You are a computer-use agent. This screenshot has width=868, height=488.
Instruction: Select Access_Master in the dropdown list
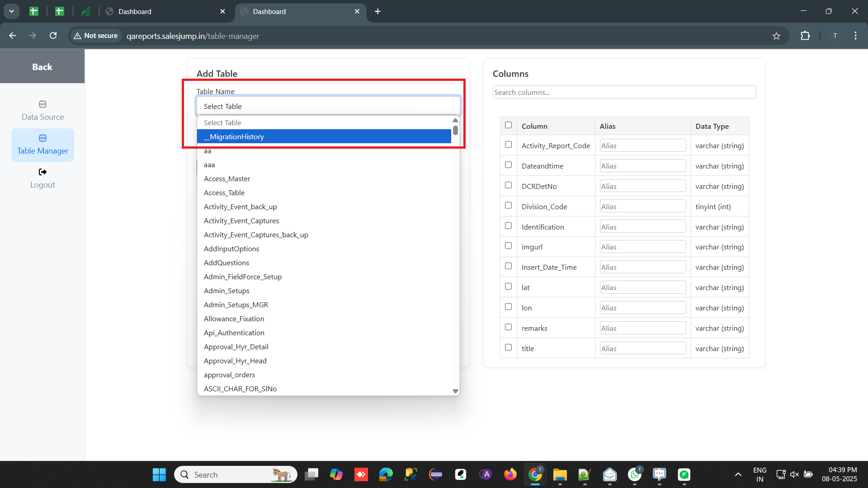click(227, 179)
